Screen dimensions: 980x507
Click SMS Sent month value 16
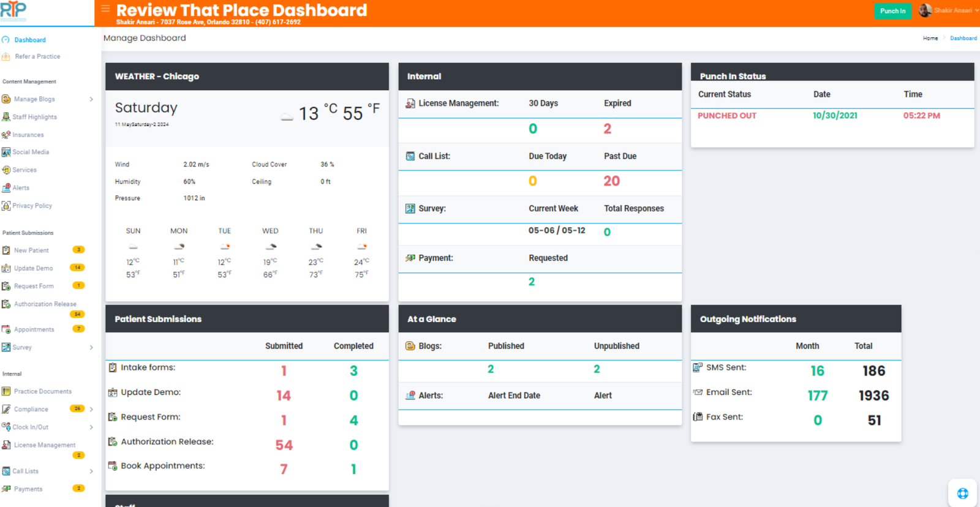point(817,371)
